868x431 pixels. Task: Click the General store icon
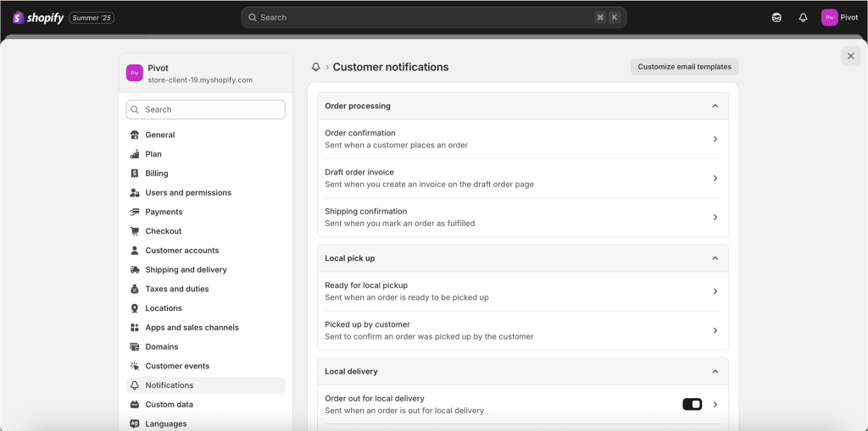pyautogui.click(x=135, y=135)
